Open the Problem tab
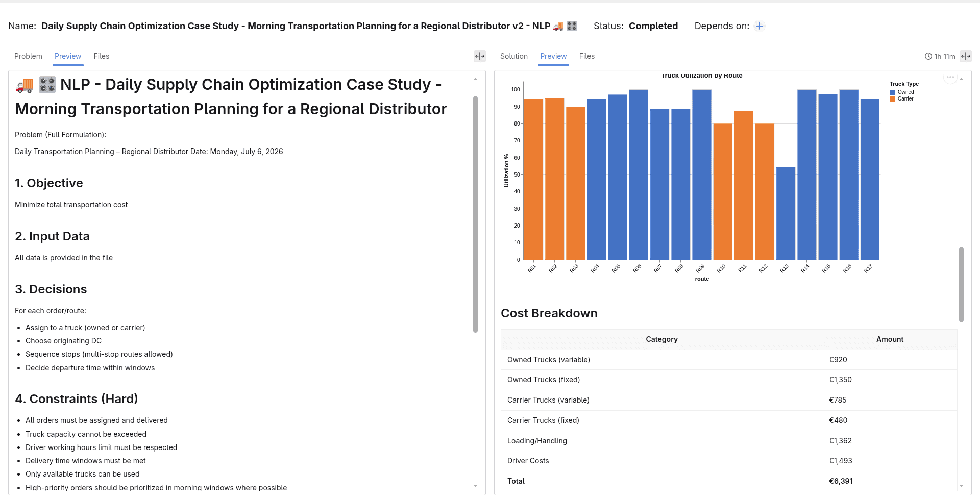The width and height of the screenshot is (980, 499). pos(28,56)
